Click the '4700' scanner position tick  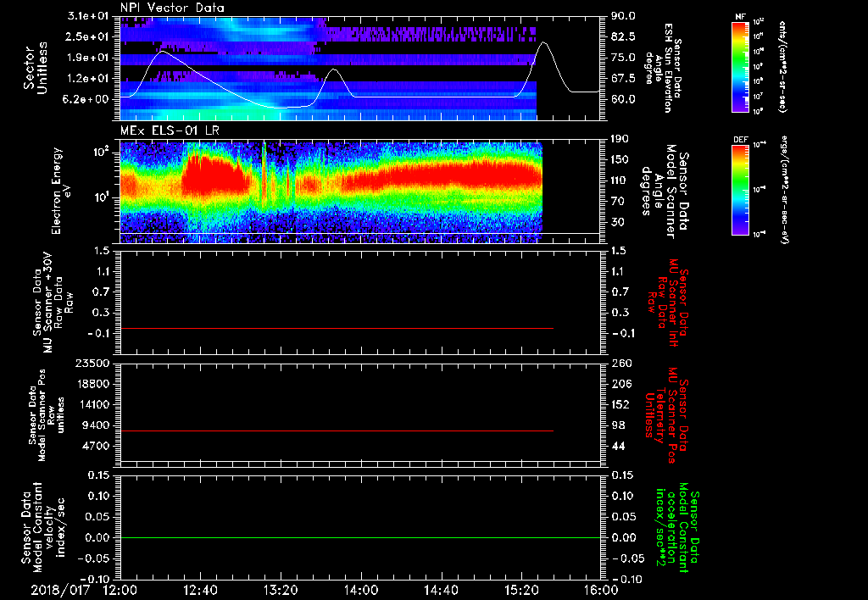coord(95,446)
